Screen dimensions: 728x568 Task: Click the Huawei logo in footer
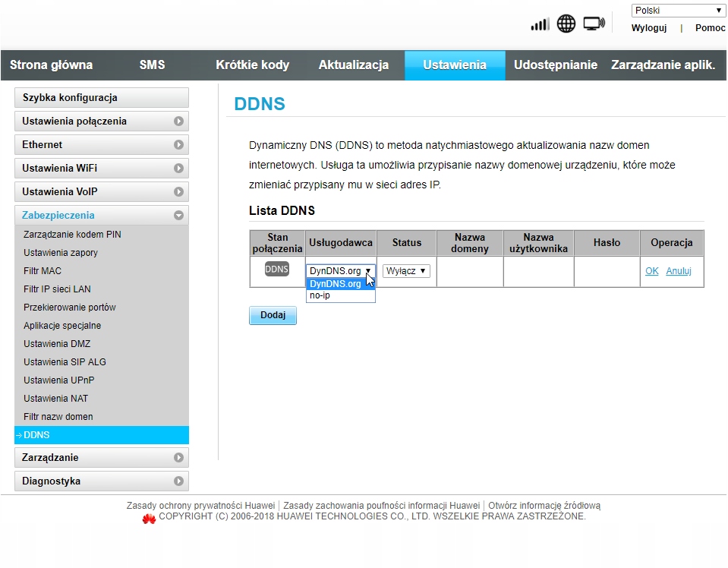[x=149, y=518]
